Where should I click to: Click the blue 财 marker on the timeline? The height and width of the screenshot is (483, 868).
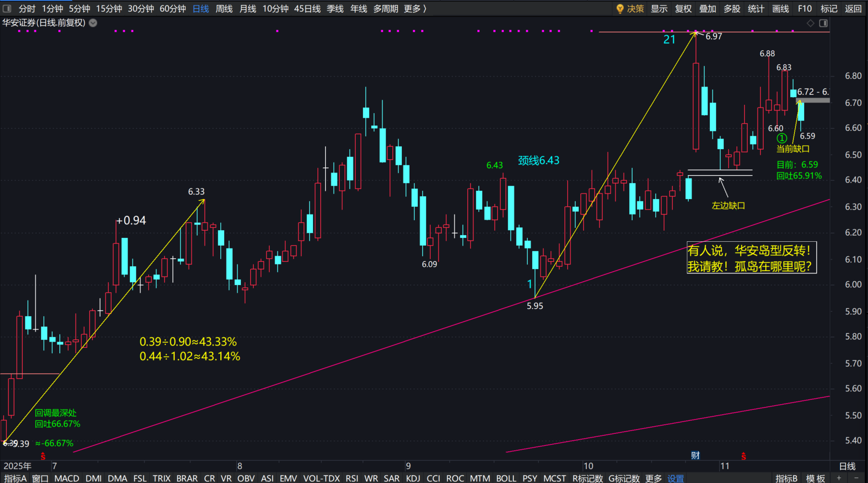(695, 455)
